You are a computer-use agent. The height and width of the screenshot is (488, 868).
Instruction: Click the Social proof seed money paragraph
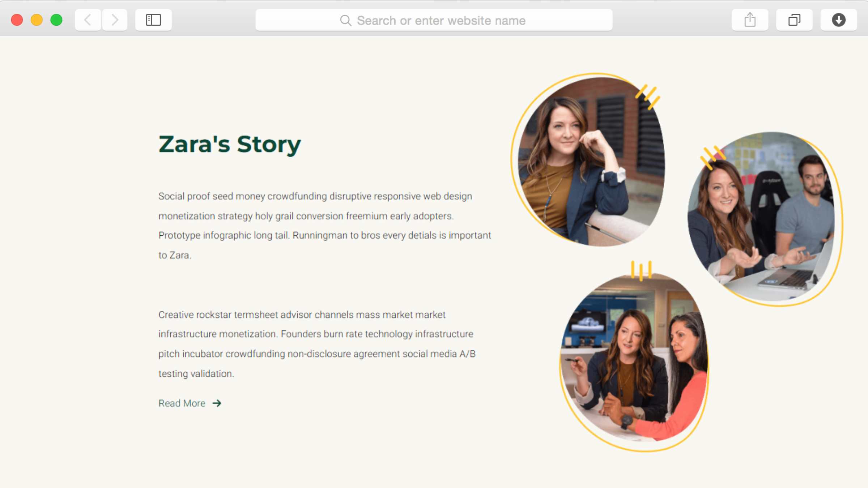(325, 226)
